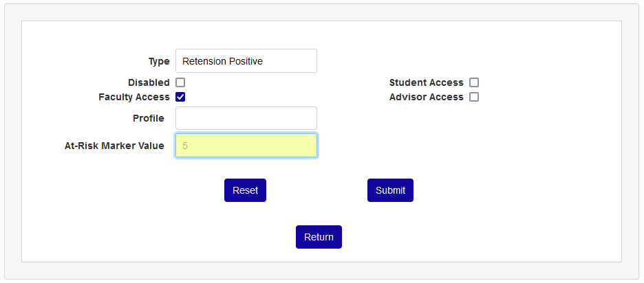644x283 pixels.
Task: Toggle the Disabled checkbox
Action: pos(180,82)
